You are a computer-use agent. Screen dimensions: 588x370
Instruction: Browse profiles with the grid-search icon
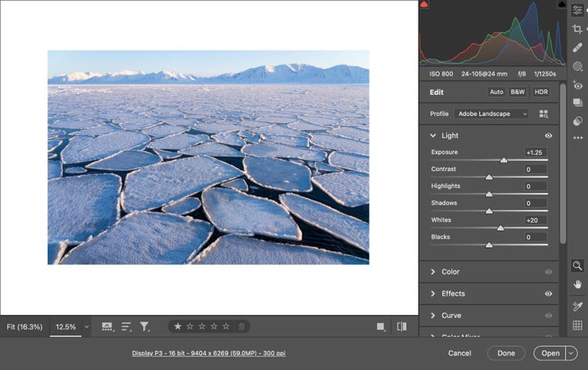(544, 114)
